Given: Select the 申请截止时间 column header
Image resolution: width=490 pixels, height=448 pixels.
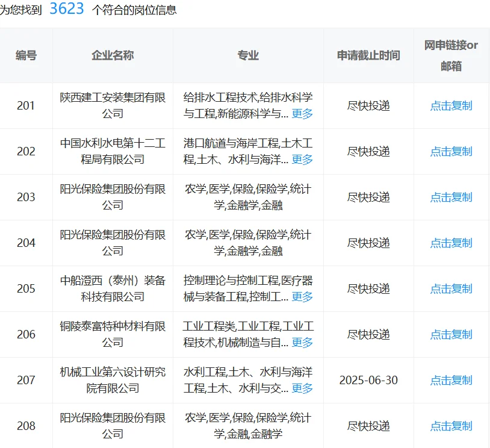Looking at the screenshot, I should coord(368,55).
